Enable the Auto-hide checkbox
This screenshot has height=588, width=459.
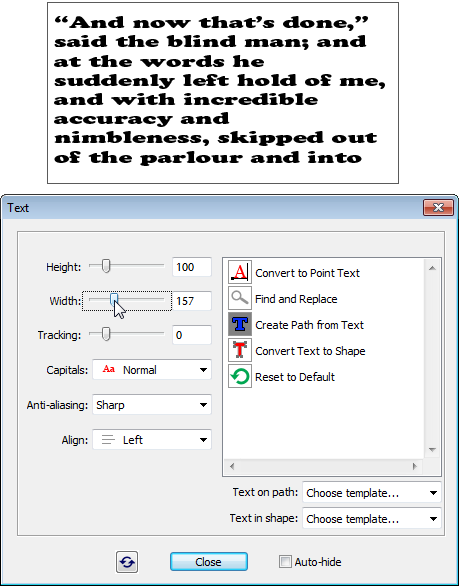point(285,562)
